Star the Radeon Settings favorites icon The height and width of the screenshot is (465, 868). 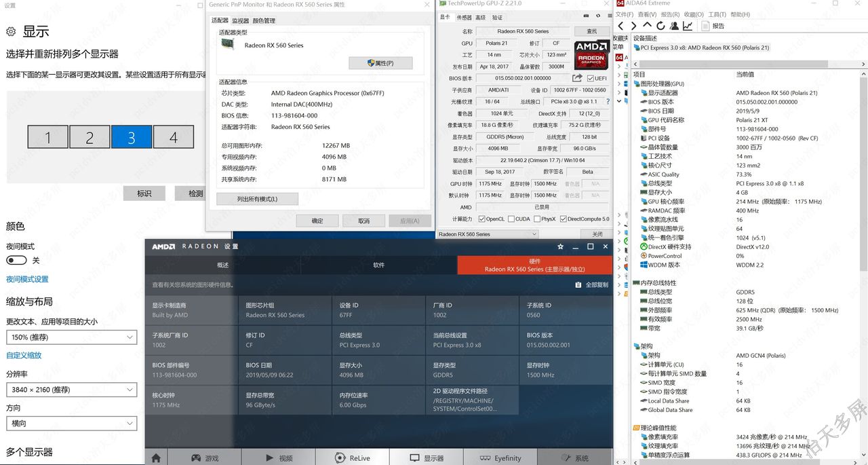560,246
